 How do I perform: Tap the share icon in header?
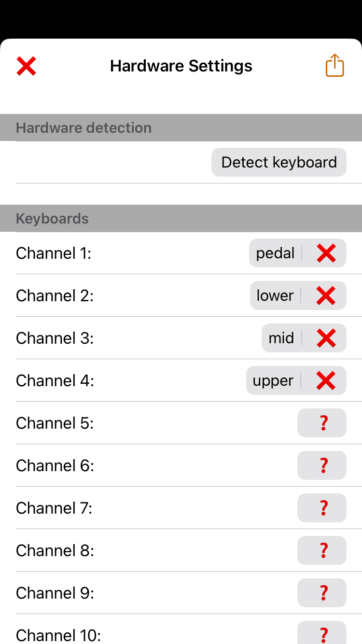(334, 66)
